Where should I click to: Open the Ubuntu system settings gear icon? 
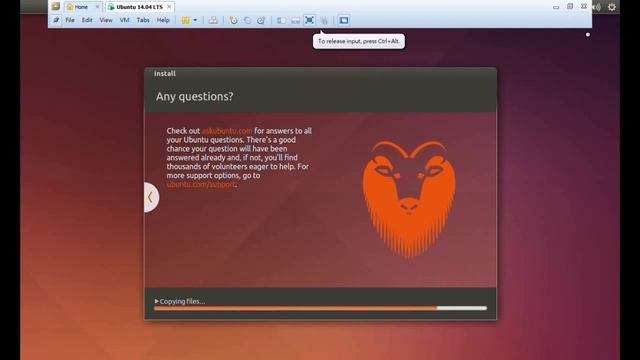point(611,7)
